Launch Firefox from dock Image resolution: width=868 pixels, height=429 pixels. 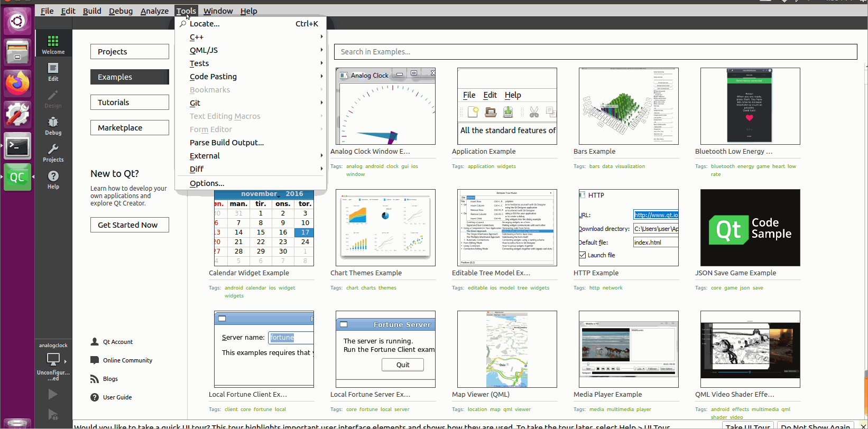[17, 83]
